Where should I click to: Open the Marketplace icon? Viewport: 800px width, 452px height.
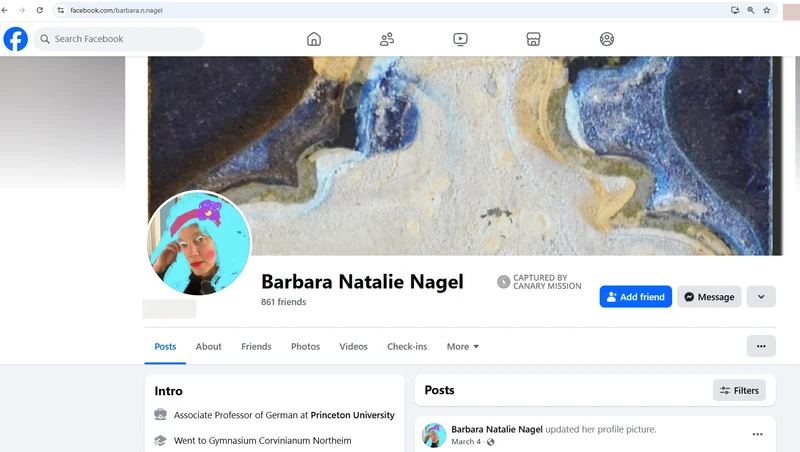pyautogui.click(x=533, y=39)
